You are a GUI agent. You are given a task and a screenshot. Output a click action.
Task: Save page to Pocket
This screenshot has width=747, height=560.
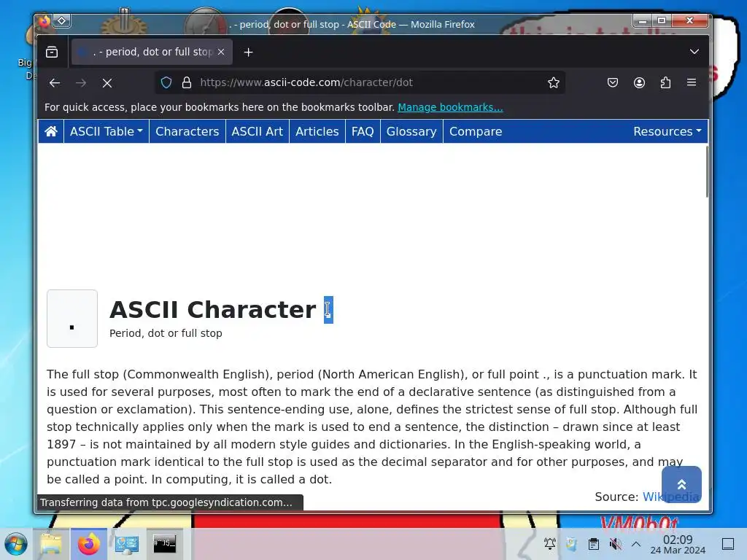pyautogui.click(x=613, y=83)
